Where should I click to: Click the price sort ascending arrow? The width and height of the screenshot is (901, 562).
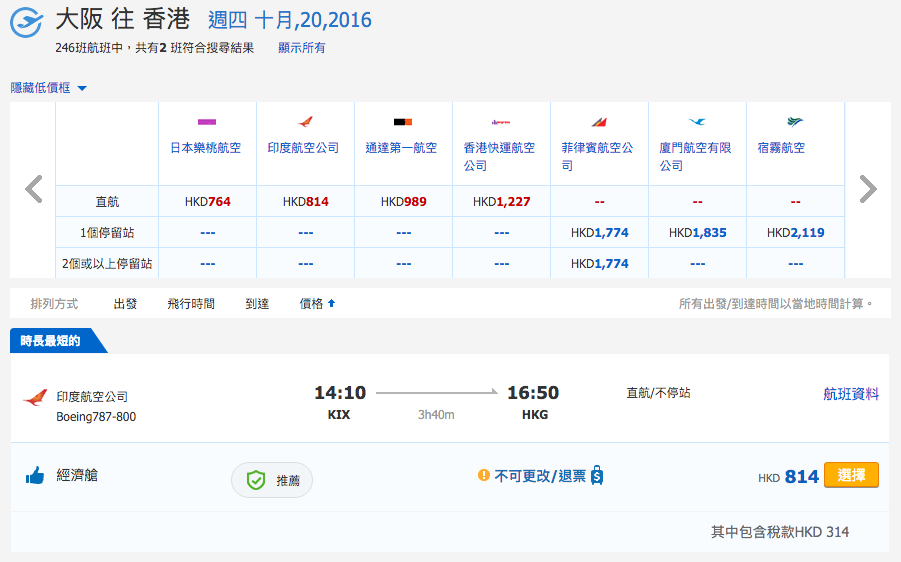332,303
